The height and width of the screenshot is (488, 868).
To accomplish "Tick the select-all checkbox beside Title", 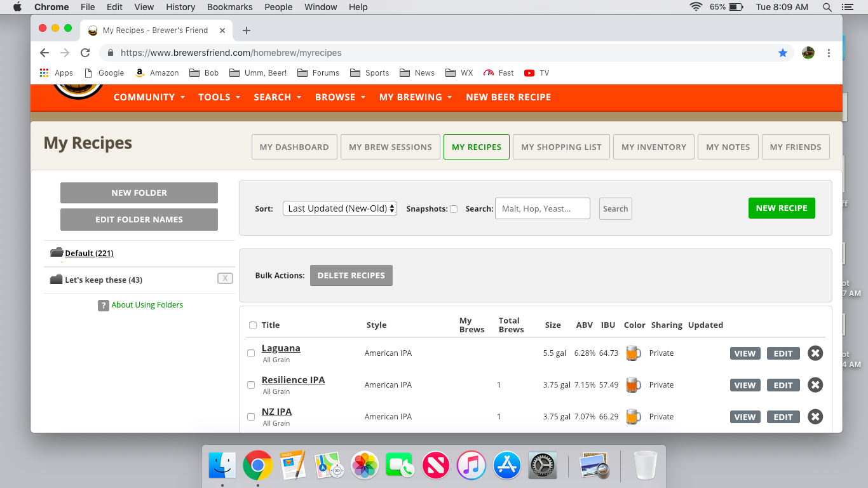I will pos(253,325).
